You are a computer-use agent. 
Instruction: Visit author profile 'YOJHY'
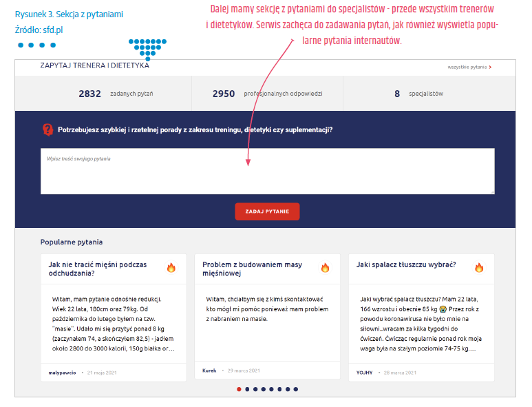[364, 372]
